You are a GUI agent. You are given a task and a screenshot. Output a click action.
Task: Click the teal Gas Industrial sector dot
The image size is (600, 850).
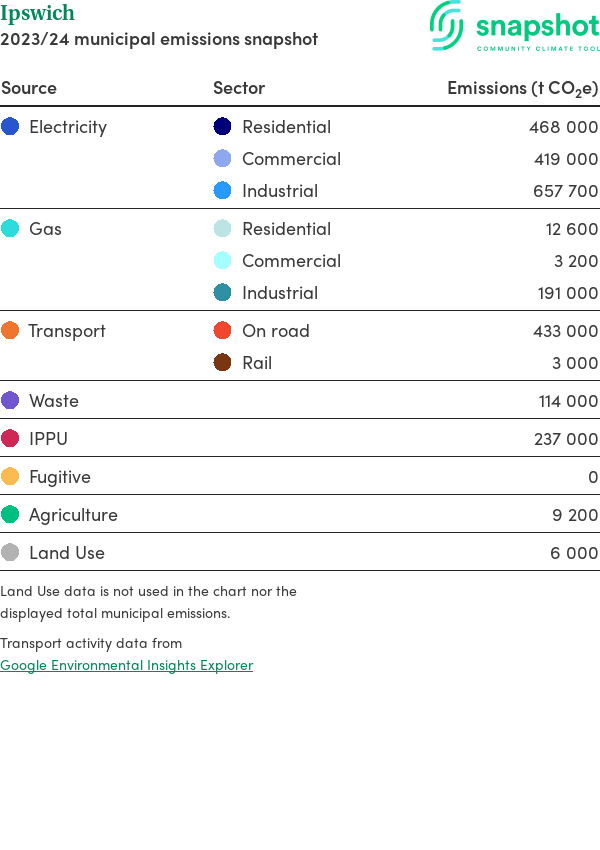coord(223,293)
